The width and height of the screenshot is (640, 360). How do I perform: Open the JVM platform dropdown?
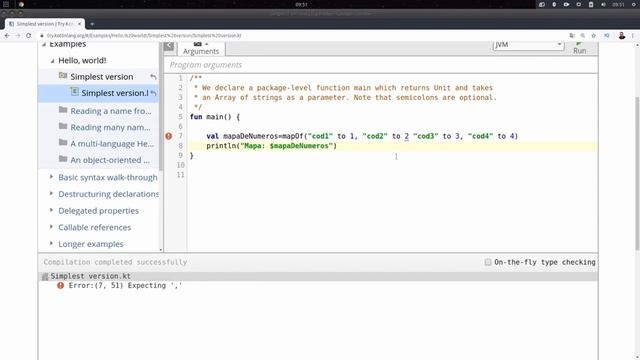tap(529, 45)
